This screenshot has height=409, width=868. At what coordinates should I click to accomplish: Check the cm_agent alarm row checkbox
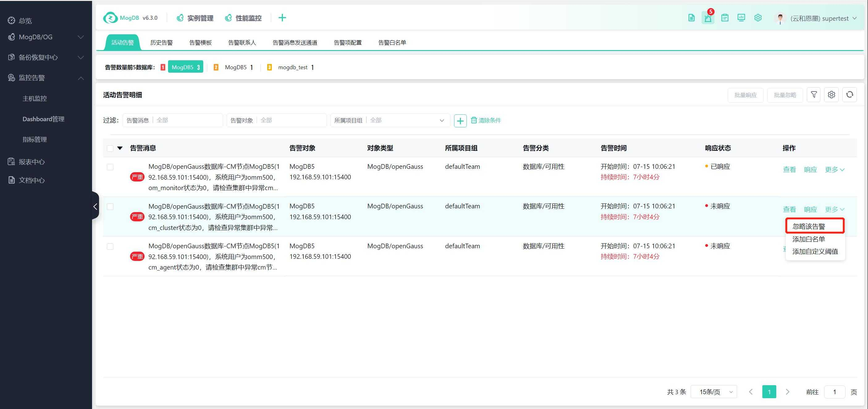(x=110, y=246)
